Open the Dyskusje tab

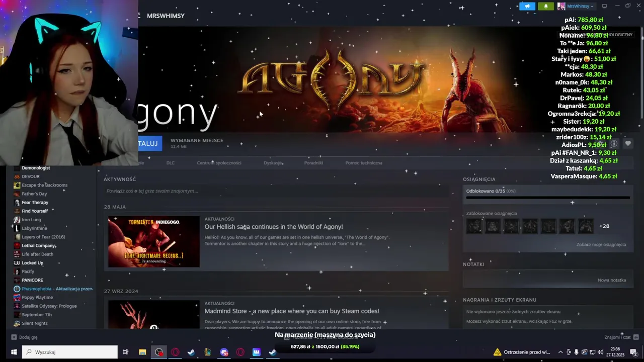273,163
